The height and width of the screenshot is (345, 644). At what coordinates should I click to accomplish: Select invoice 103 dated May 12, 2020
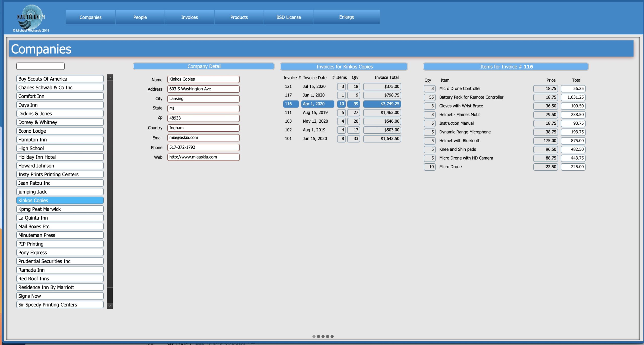tap(342, 121)
